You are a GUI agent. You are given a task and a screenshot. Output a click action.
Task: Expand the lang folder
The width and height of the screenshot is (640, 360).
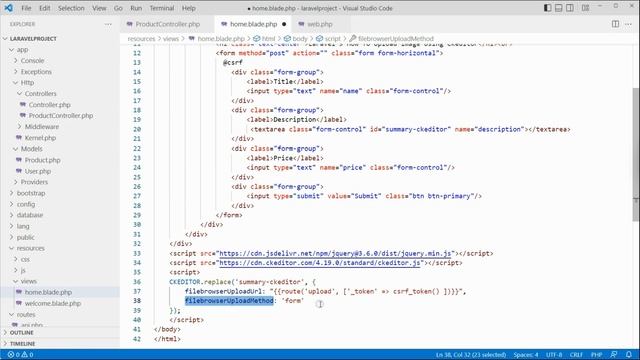pos(23,226)
